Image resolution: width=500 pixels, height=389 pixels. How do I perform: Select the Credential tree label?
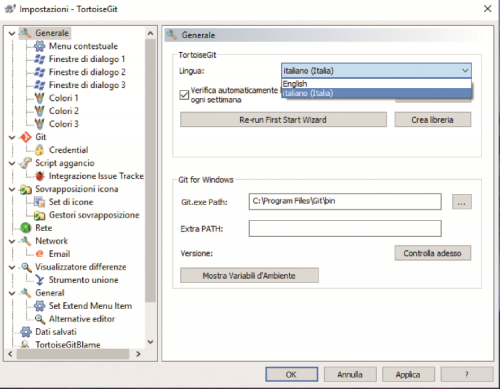pyautogui.click(x=68, y=150)
